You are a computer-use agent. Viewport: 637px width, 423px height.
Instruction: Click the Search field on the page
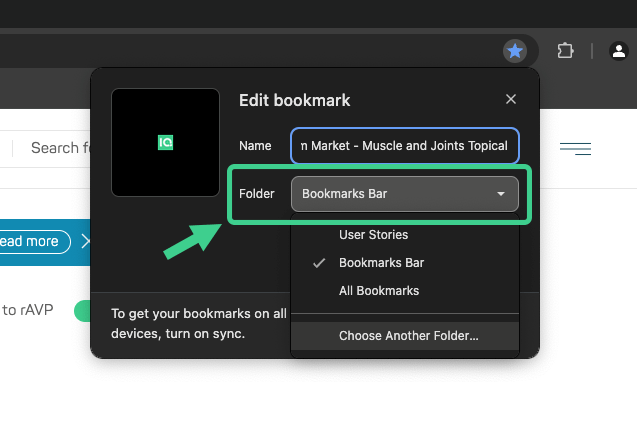click(52, 148)
